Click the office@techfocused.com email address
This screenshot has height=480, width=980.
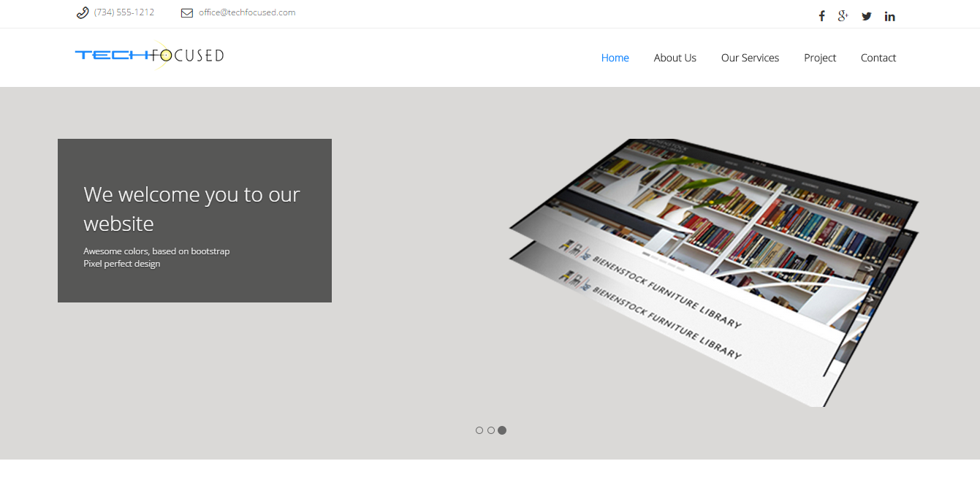click(247, 12)
